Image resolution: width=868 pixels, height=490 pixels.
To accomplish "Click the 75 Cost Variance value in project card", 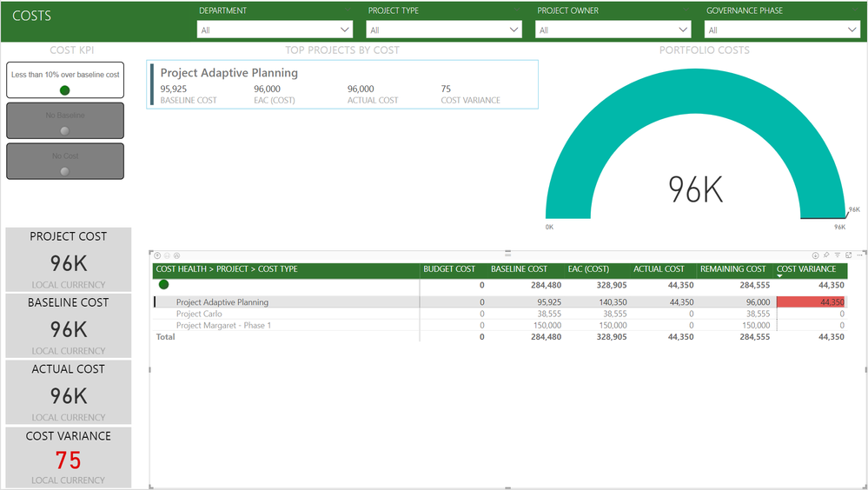I will (446, 89).
